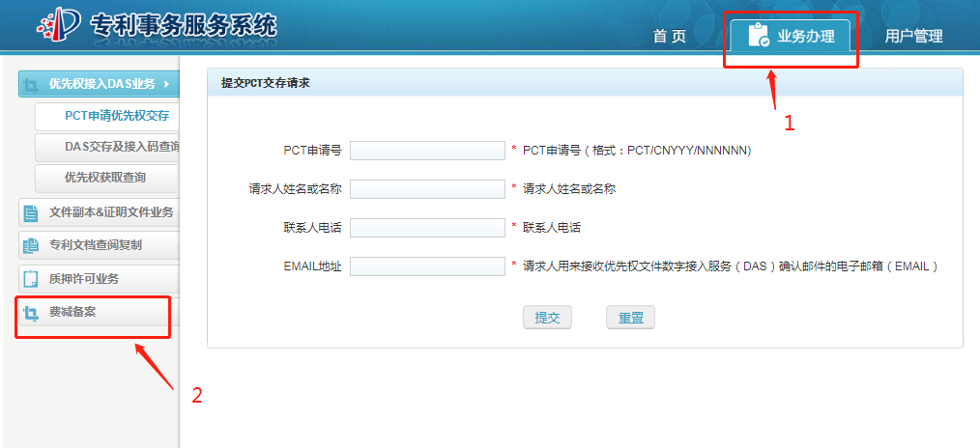Screen dimensions: 980x448
Task: Open 质押许可业务 menu
Action: point(100,279)
